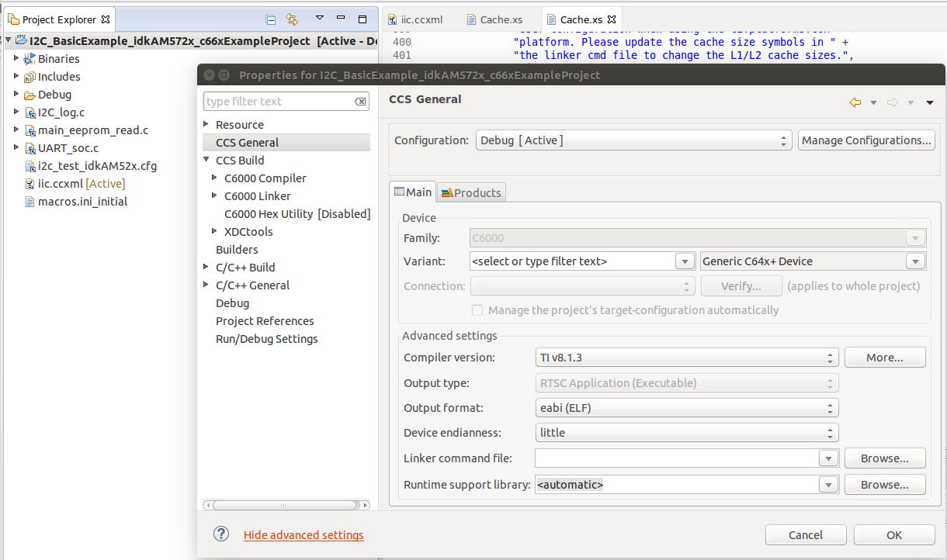
Task: Expand the Debug folder in Project Explorer
Action: 16,95
